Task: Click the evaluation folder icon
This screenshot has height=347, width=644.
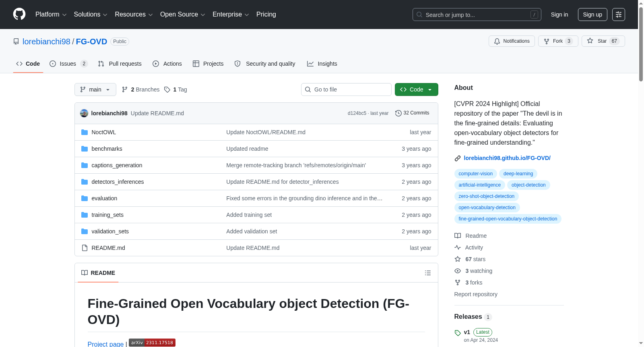Action: pyautogui.click(x=85, y=198)
